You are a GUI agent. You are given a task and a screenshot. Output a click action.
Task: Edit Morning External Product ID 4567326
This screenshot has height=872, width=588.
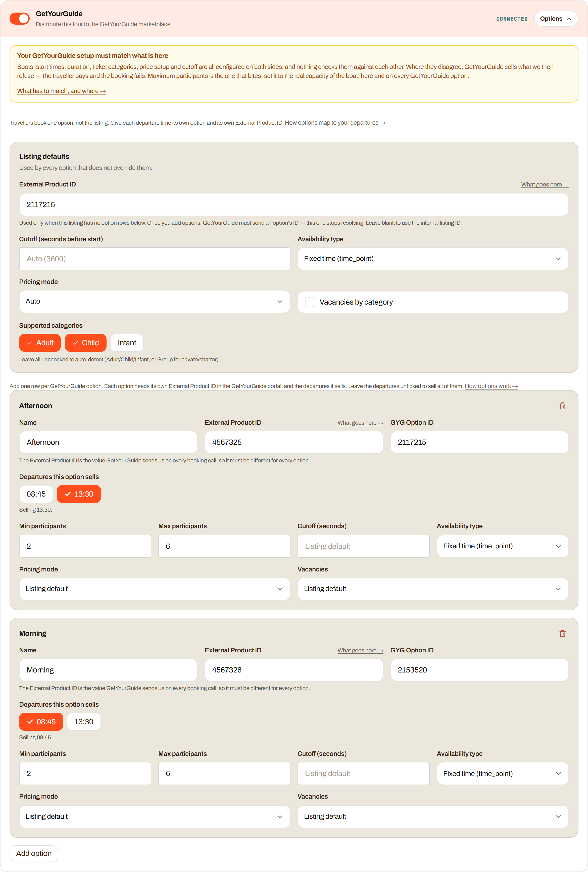(x=294, y=670)
